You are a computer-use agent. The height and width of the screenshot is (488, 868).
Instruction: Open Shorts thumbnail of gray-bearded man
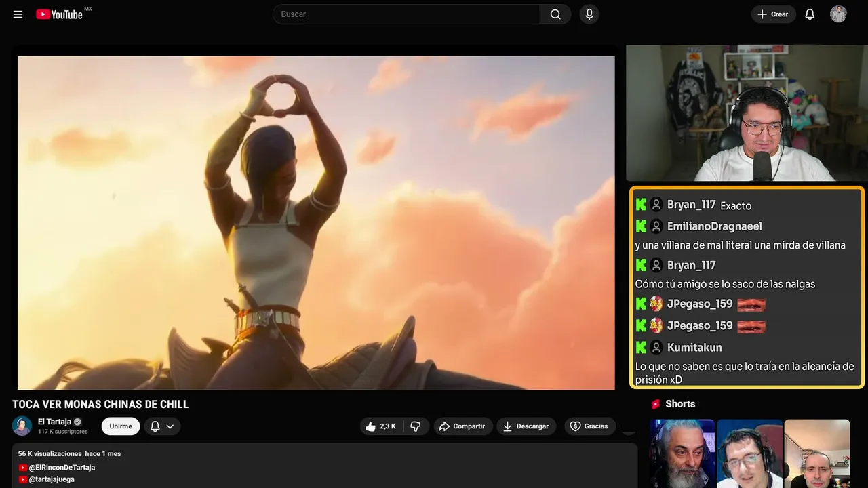(682, 453)
